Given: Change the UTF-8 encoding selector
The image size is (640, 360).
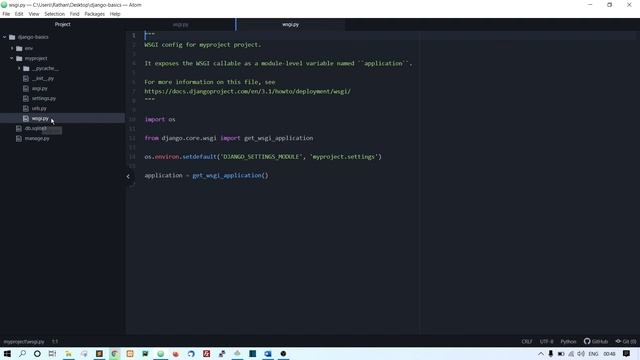Looking at the screenshot, I should pyautogui.click(x=547, y=342).
